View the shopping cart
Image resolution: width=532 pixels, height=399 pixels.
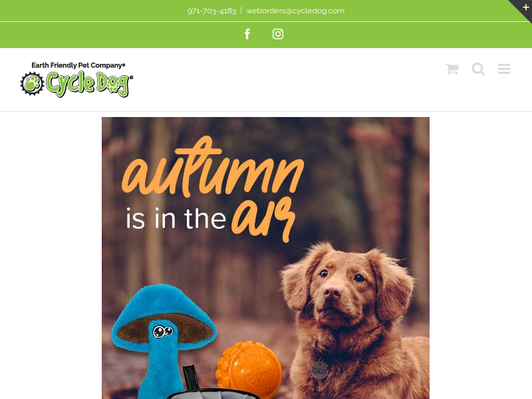(x=452, y=69)
